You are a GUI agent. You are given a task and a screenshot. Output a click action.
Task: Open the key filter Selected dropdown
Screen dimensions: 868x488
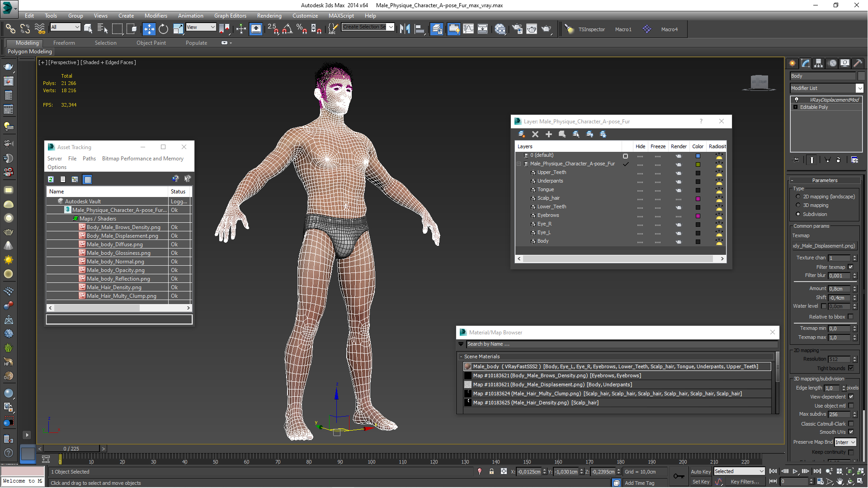click(739, 471)
